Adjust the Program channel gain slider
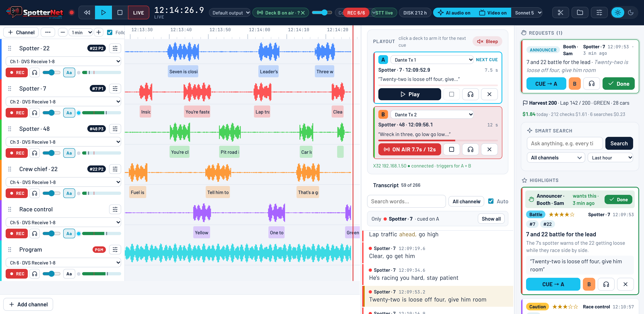 tap(51, 274)
